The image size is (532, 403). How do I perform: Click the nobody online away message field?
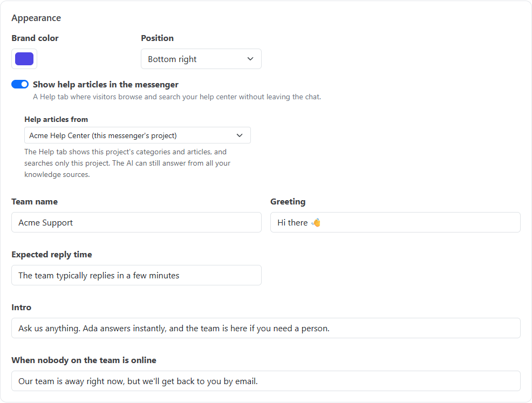(x=266, y=381)
